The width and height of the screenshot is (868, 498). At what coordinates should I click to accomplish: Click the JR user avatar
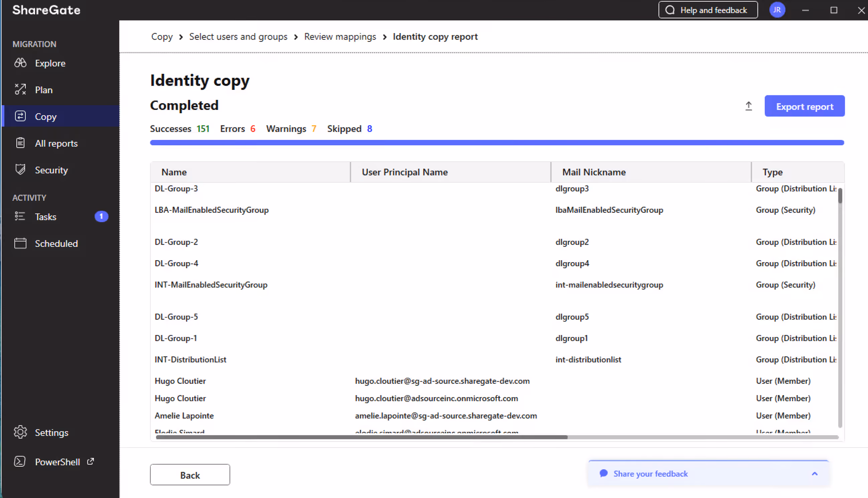777,10
